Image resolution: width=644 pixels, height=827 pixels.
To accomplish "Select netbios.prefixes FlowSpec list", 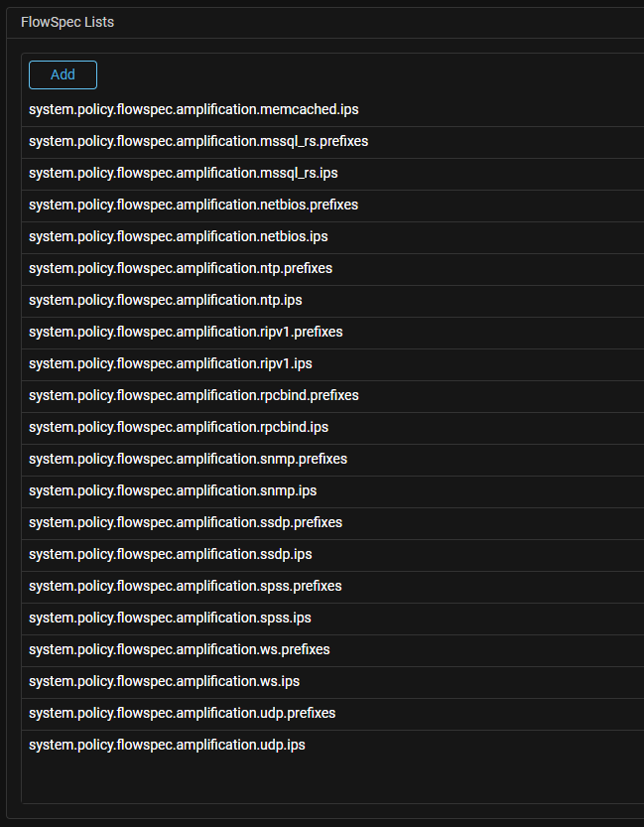I will coord(193,205).
